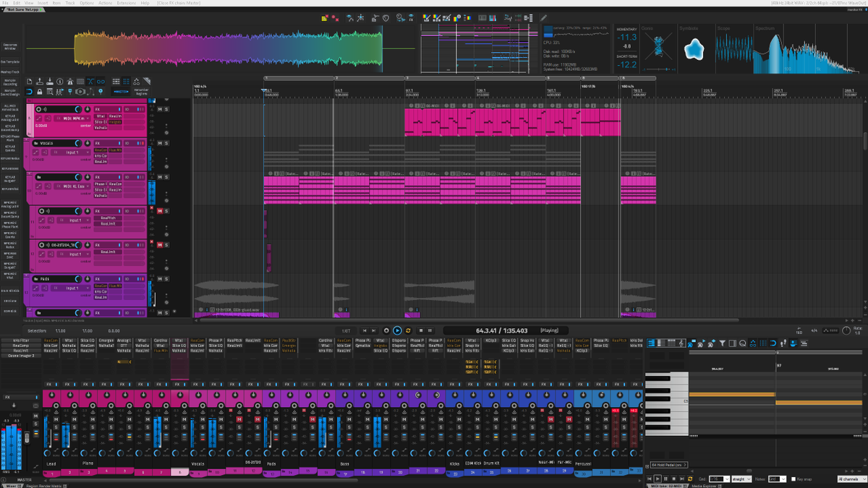Switch to the Media Explorer tab
Screen dimensions: 868x488
[705, 486]
